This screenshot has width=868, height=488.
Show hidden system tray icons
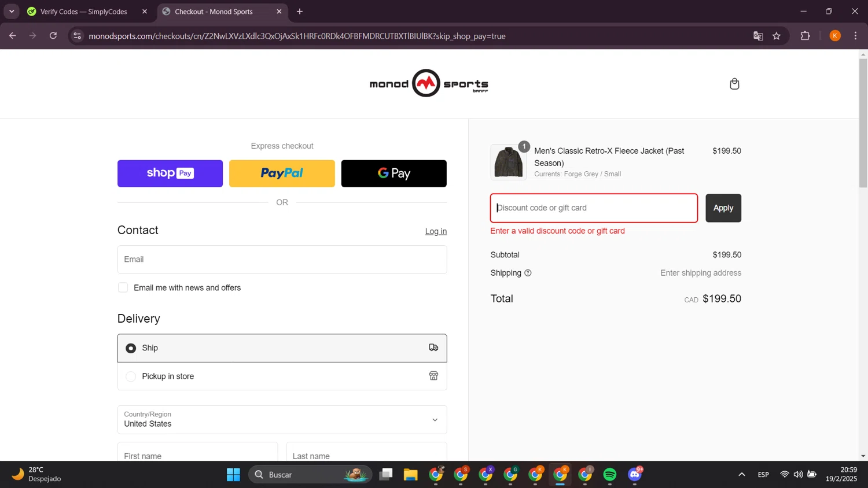coord(741,475)
